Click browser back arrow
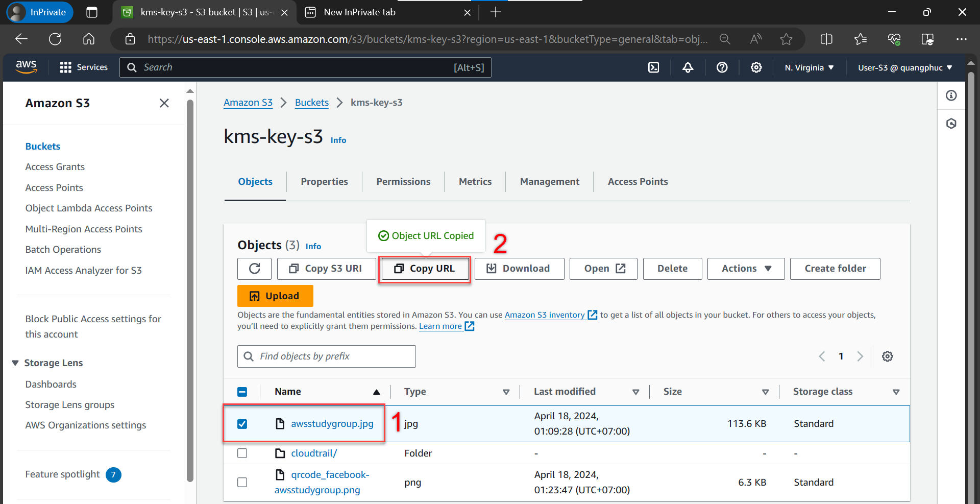 [21, 39]
